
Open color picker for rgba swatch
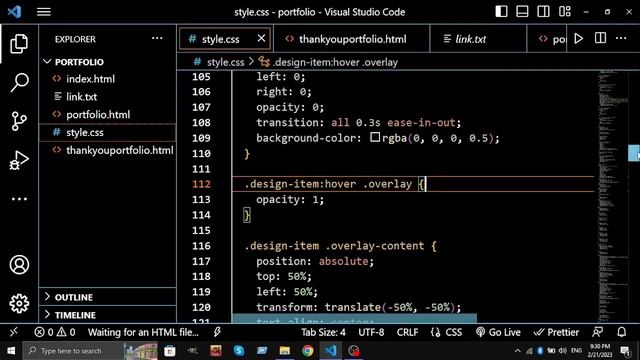[375, 137]
